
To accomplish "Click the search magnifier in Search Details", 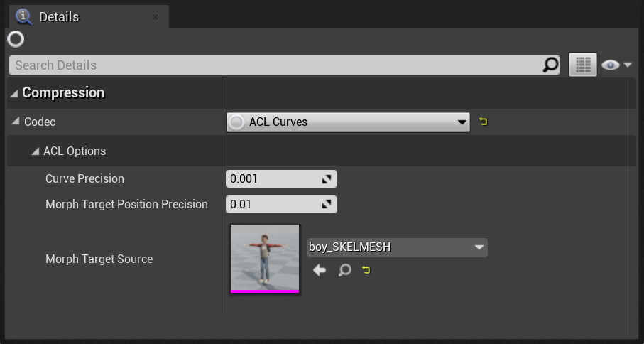I will [x=550, y=65].
